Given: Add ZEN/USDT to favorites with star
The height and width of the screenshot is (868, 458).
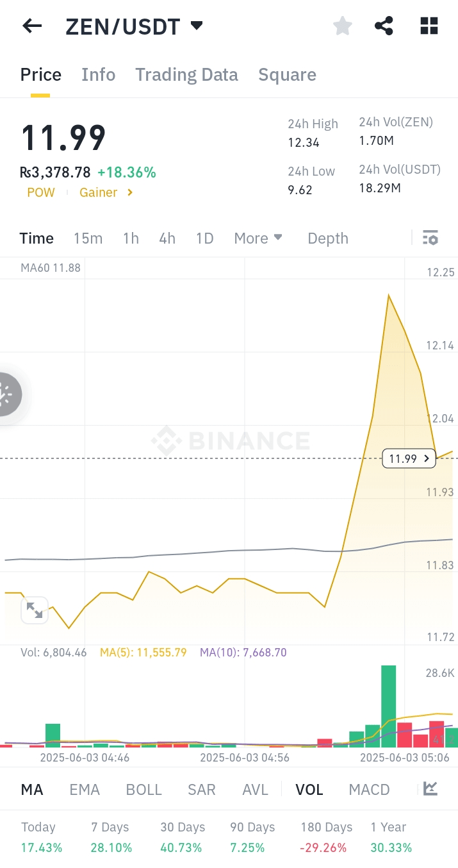Looking at the screenshot, I should point(343,26).
